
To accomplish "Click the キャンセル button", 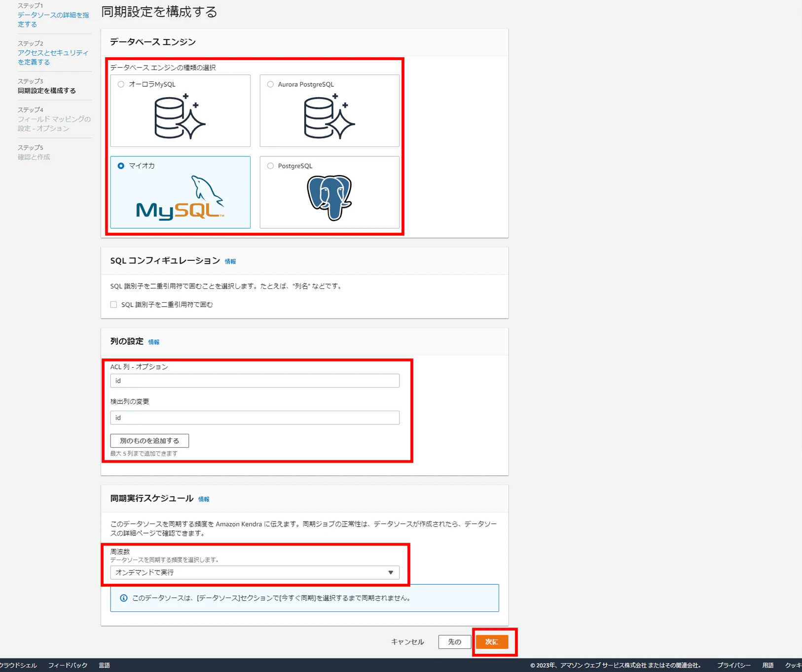I will coord(407,642).
